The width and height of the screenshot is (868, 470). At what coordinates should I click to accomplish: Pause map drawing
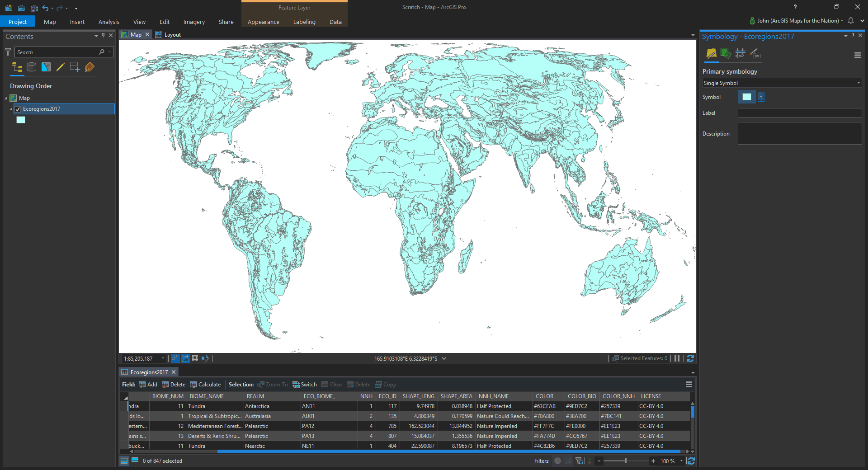point(677,358)
